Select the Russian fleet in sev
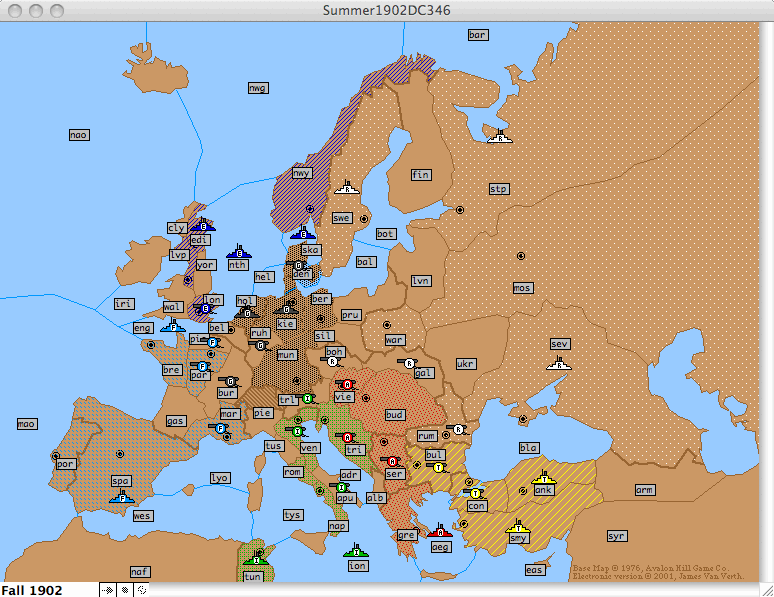 click(559, 363)
